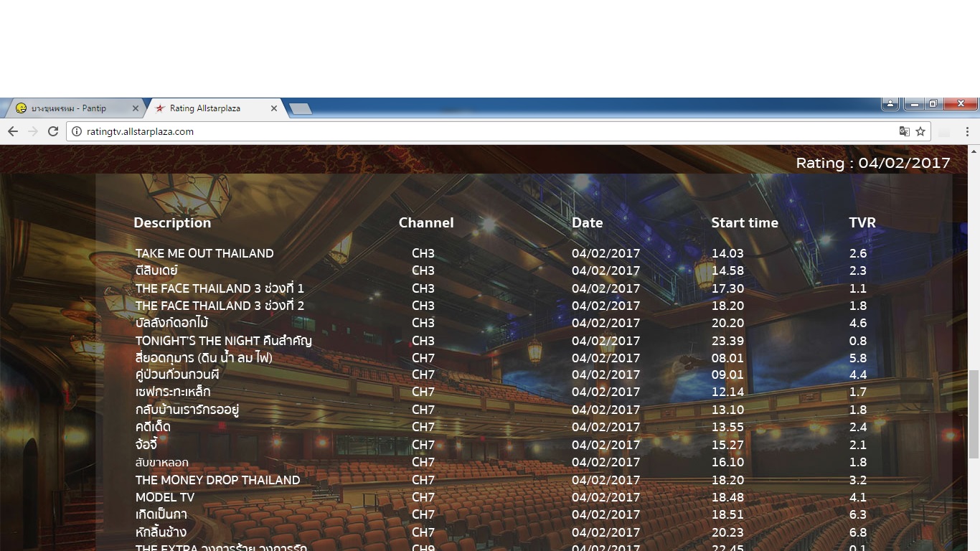Click the Channel column header
The height and width of the screenshot is (551, 980).
426,222
